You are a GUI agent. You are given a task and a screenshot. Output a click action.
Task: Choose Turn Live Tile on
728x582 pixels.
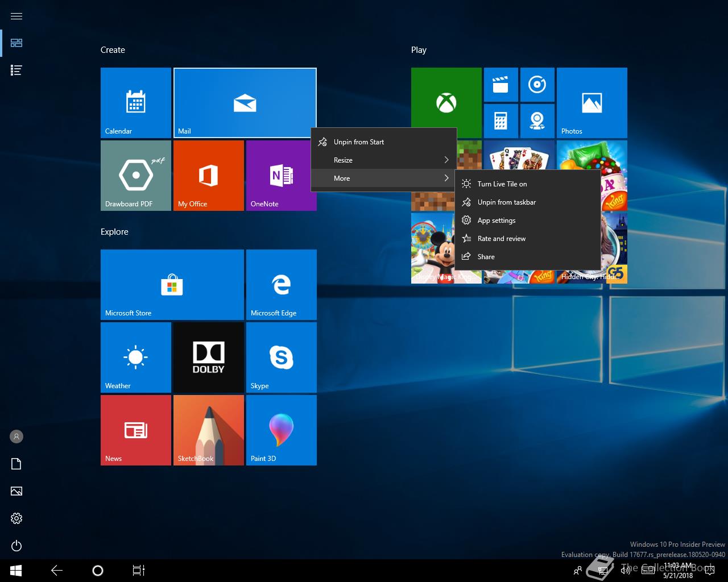click(x=528, y=184)
